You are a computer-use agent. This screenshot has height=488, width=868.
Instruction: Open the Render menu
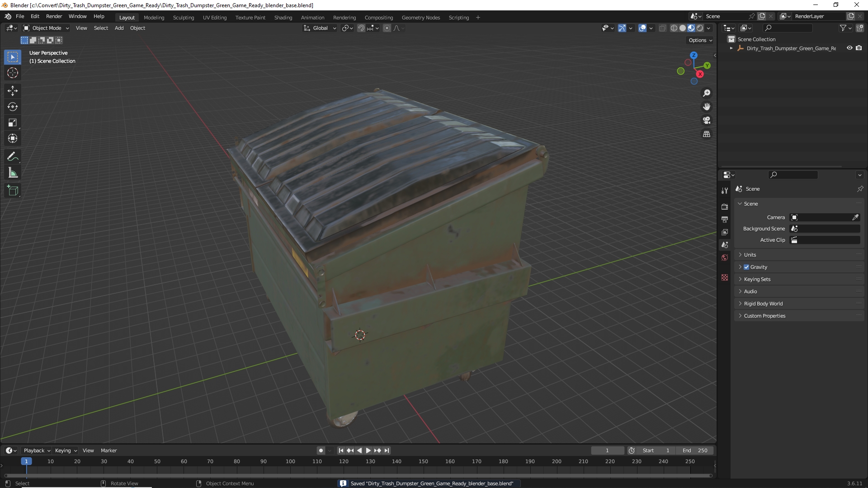(54, 16)
